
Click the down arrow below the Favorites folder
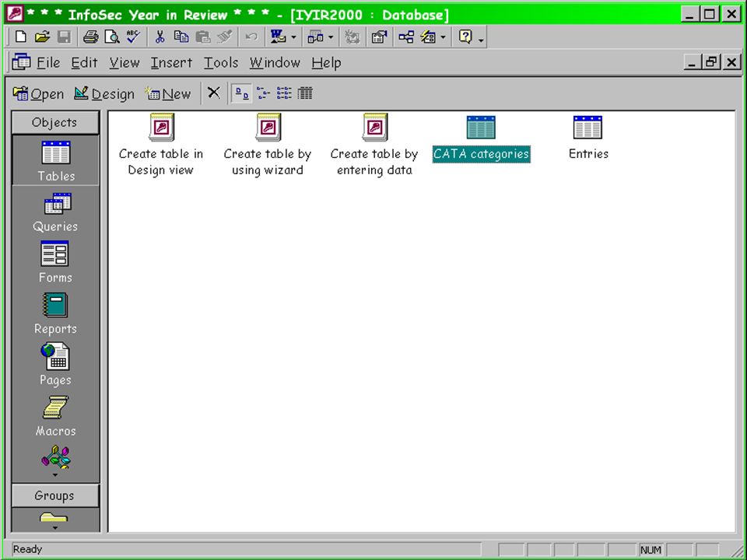[54, 527]
